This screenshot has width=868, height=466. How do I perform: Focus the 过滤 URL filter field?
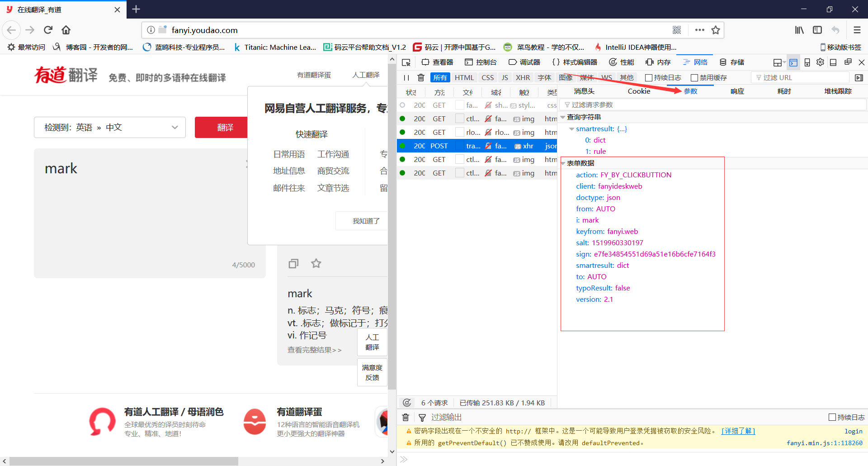tap(800, 78)
